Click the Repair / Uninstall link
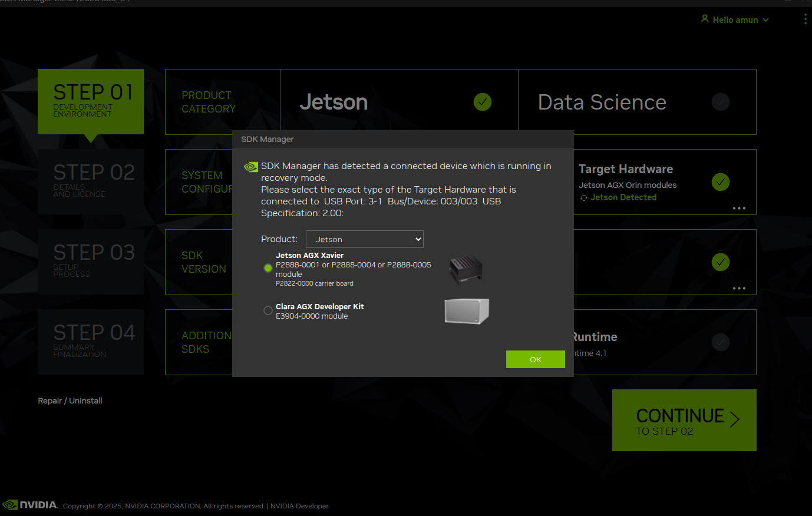Screen dimensions: 812x516 click(x=70, y=401)
